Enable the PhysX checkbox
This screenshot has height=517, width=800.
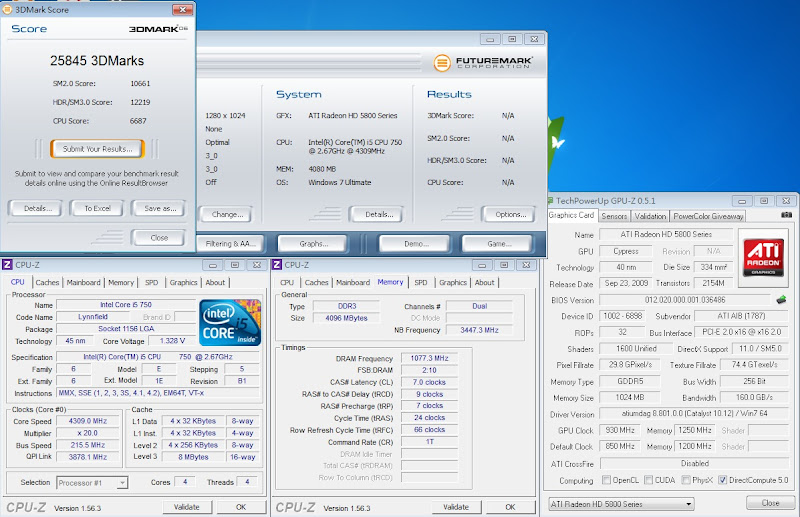coord(686,480)
